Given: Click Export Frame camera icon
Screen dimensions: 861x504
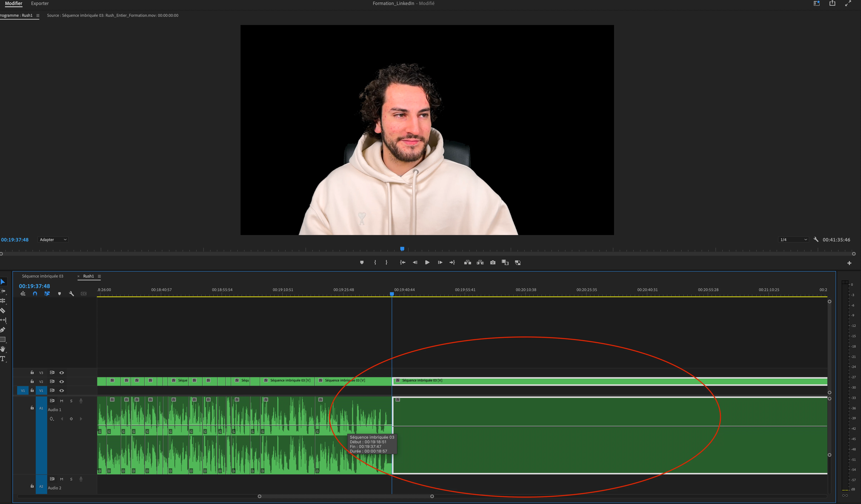Looking at the screenshot, I should click(x=493, y=263).
